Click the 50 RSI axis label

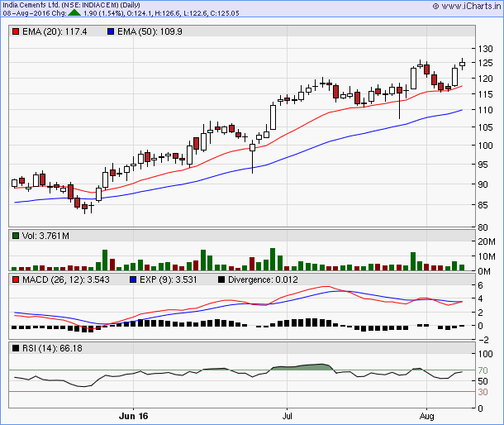483,381
